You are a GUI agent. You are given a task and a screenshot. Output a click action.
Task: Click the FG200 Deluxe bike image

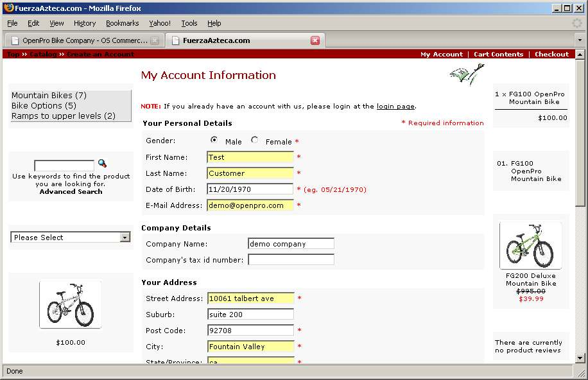coord(530,245)
